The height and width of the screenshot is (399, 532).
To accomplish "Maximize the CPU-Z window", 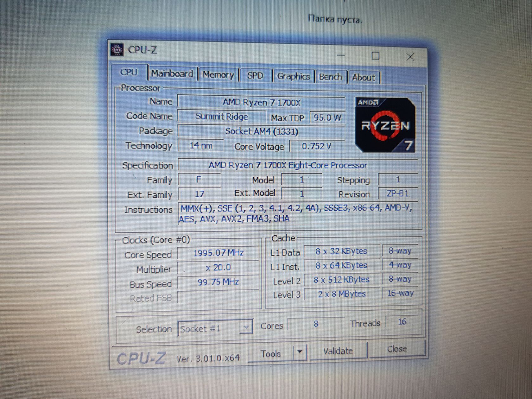I will coord(376,56).
